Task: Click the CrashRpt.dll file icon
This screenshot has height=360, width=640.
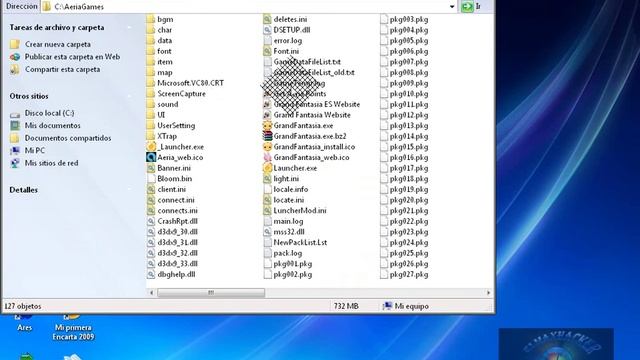Action: (151, 221)
